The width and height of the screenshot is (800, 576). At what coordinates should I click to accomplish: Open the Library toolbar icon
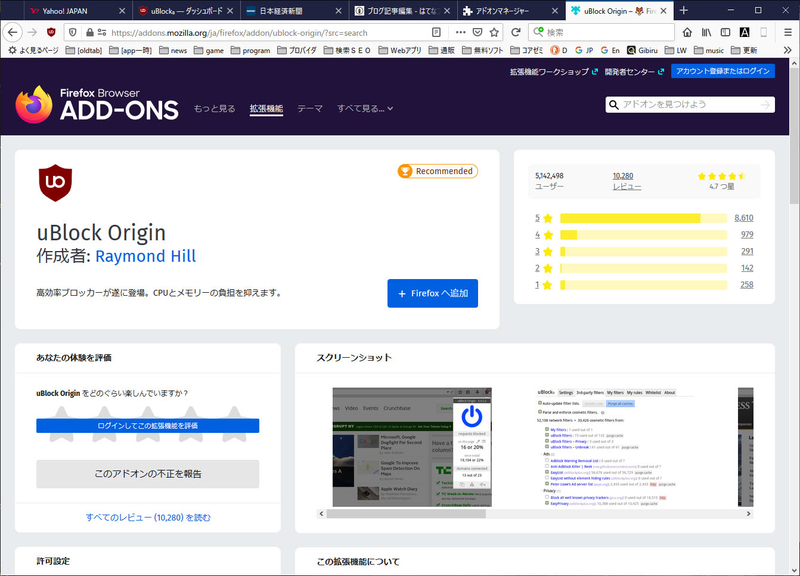point(706,32)
